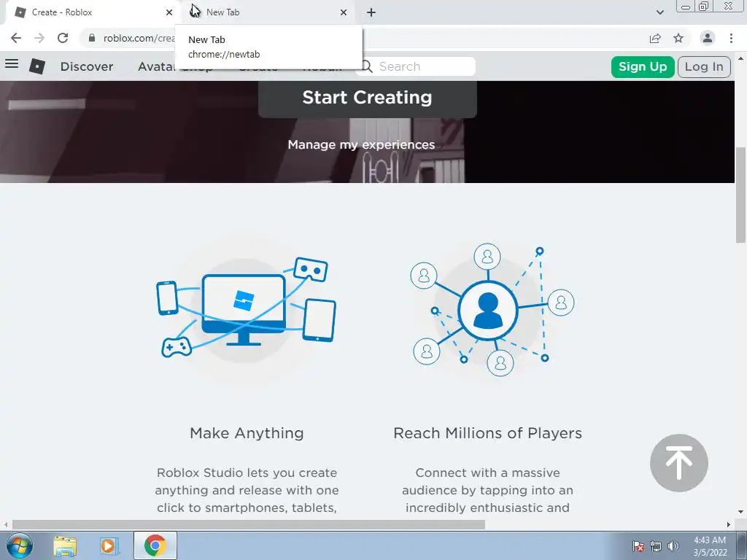Click the Roblox logo icon
747x560 pixels.
click(x=37, y=66)
